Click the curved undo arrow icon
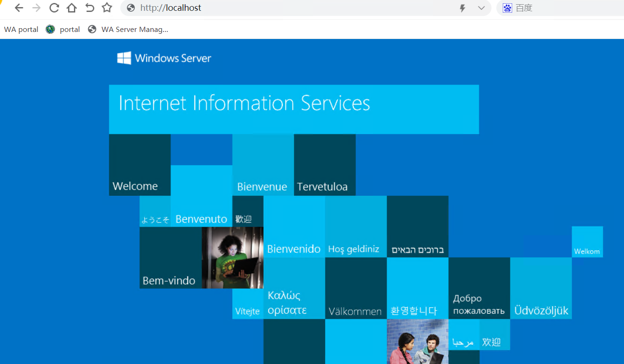624x364 pixels. pyautogui.click(x=89, y=8)
